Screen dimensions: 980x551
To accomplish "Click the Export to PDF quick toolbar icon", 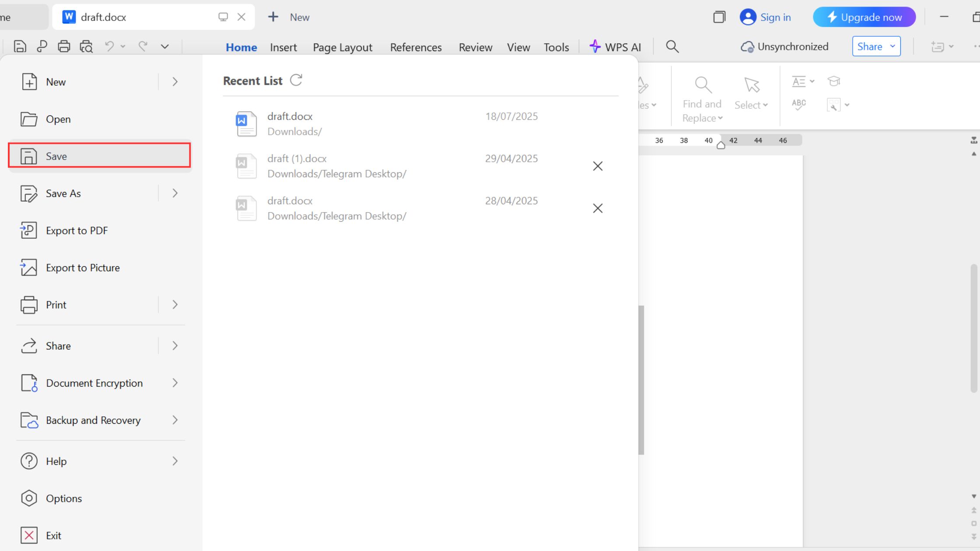I will coord(42,46).
